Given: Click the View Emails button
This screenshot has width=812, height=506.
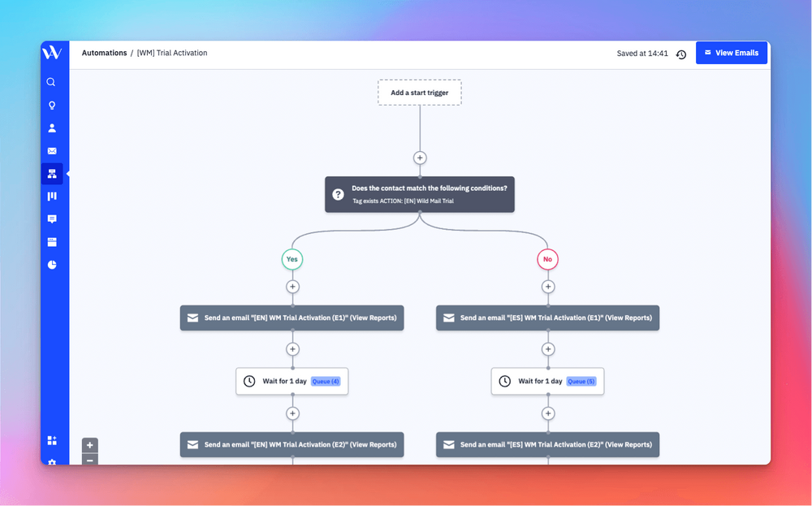Looking at the screenshot, I should coord(732,52).
